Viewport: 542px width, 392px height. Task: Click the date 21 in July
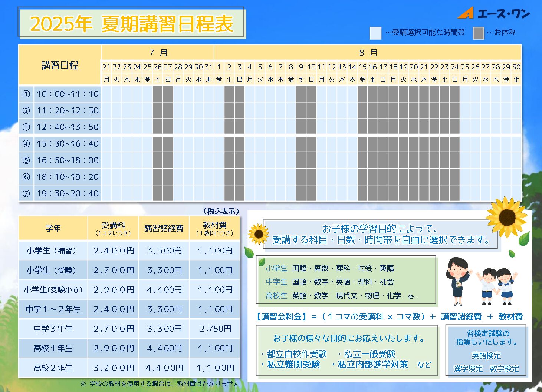[106, 67]
